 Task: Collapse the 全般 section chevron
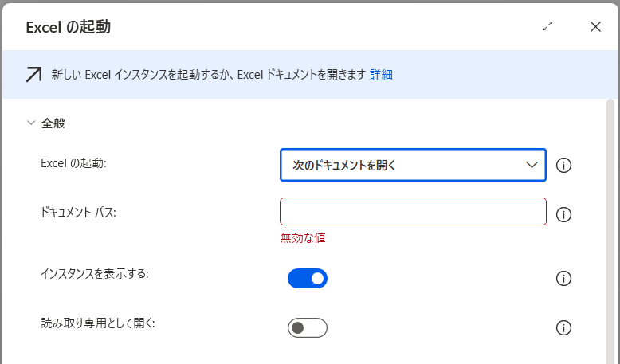[31, 123]
